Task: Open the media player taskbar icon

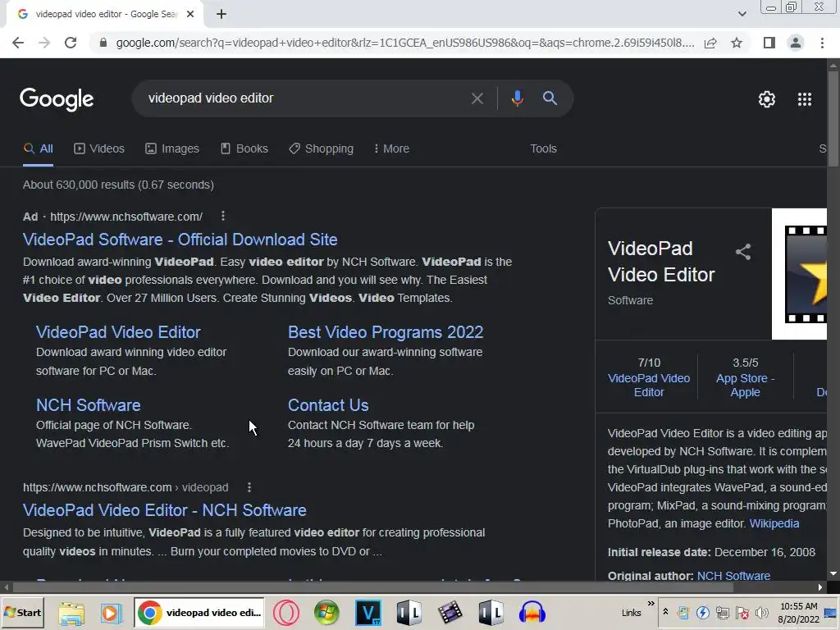Action: pyautogui.click(x=111, y=613)
